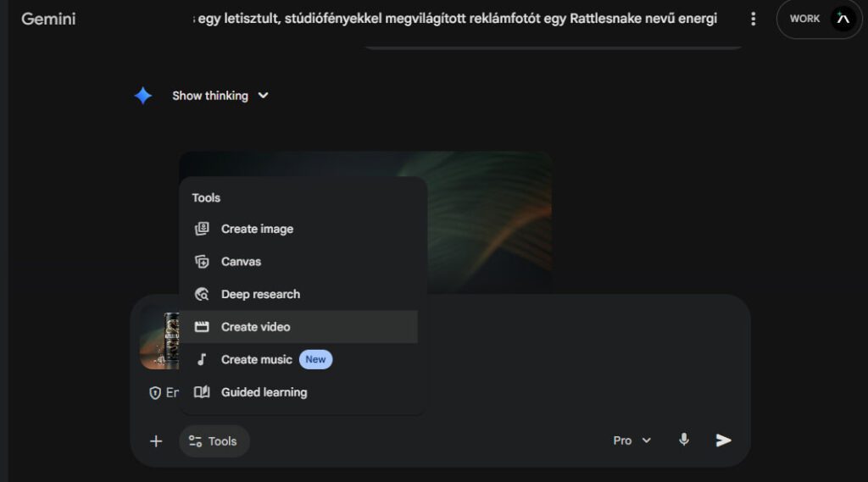Viewport: 868px width, 482px height.
Task: Select Create music from Tools menu
Action: pyautogui.click(x=257, y=359)
